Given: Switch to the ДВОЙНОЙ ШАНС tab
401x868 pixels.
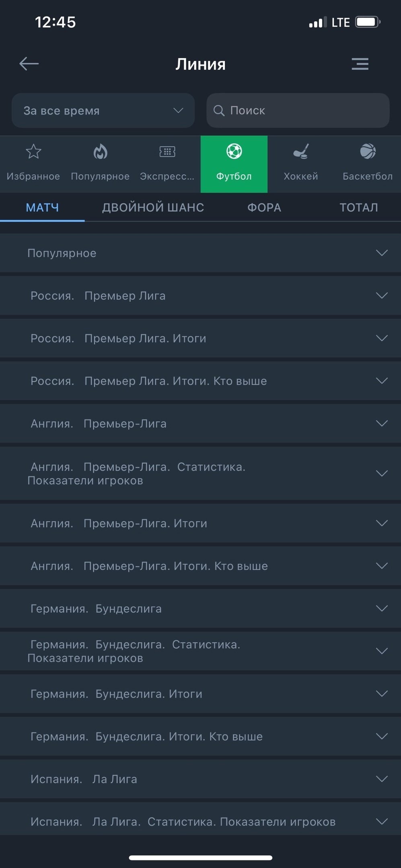Looking at the screenshot, I should pos(153,207).
